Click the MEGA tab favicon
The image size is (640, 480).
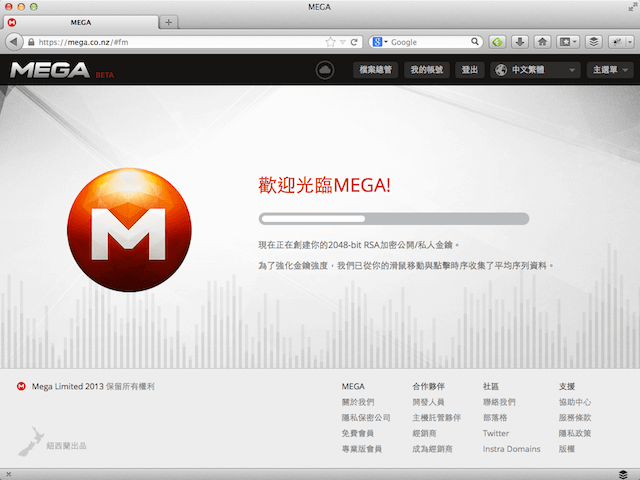tap(12, 22)
